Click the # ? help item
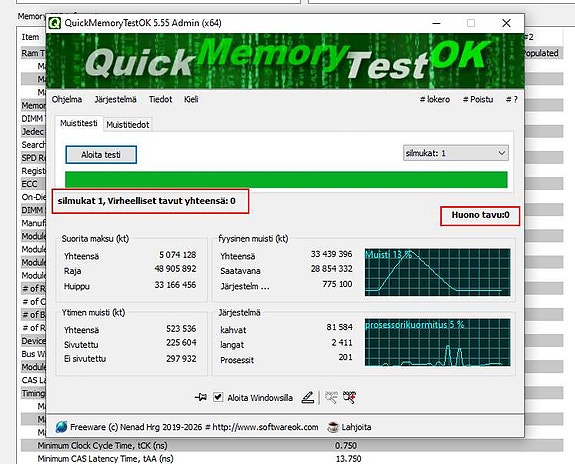This screenshot has height=464, width=575. (x=512, y=99)
